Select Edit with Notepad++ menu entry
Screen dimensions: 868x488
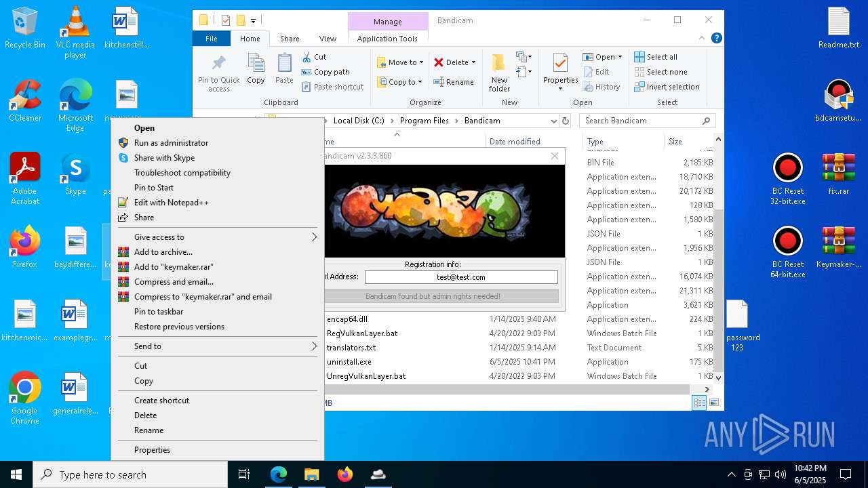(218, 203)
